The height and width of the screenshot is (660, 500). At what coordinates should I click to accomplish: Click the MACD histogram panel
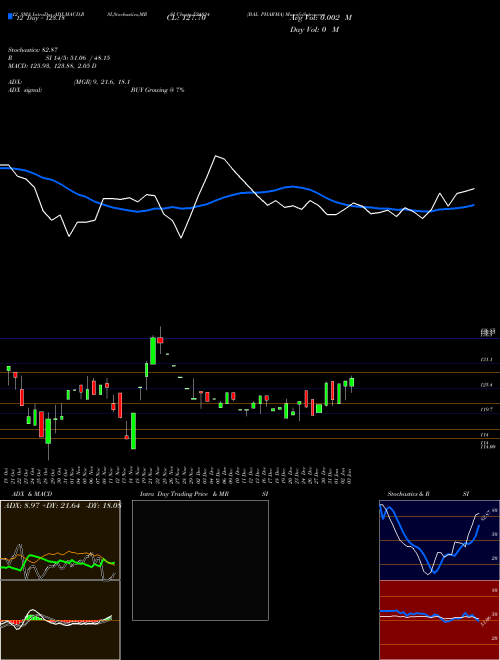coord(60,620)
